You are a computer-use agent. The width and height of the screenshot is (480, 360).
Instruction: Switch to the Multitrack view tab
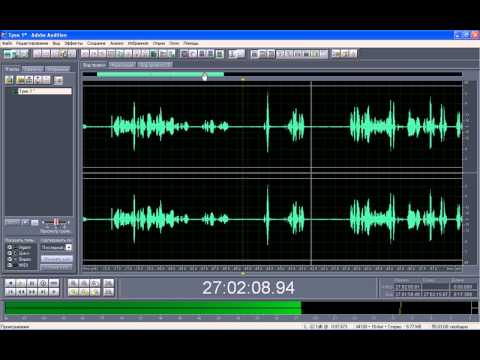[123, 65]
